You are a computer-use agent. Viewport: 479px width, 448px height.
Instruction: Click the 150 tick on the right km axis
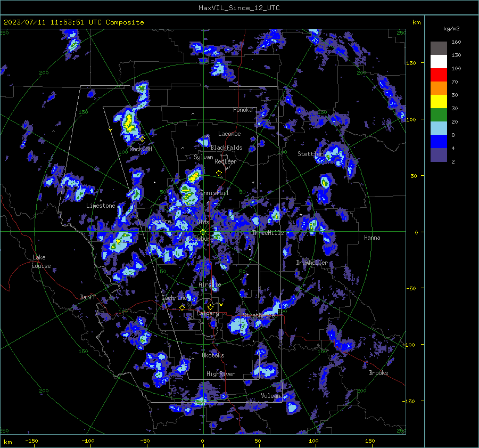coord(411,63)
